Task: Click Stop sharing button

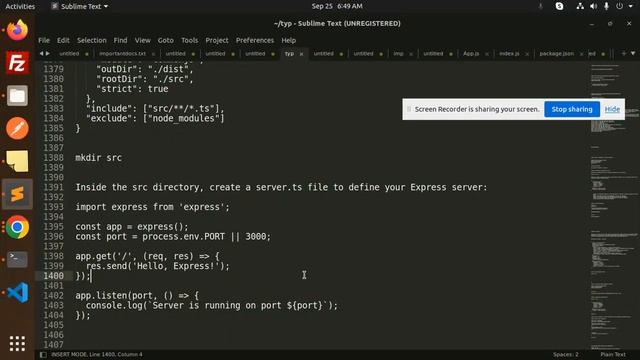Action: click(x=572, y=109)
